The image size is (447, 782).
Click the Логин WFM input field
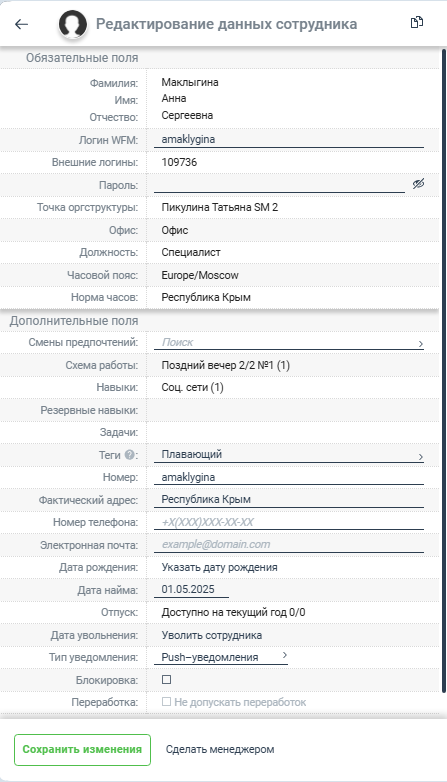(289, 140)
